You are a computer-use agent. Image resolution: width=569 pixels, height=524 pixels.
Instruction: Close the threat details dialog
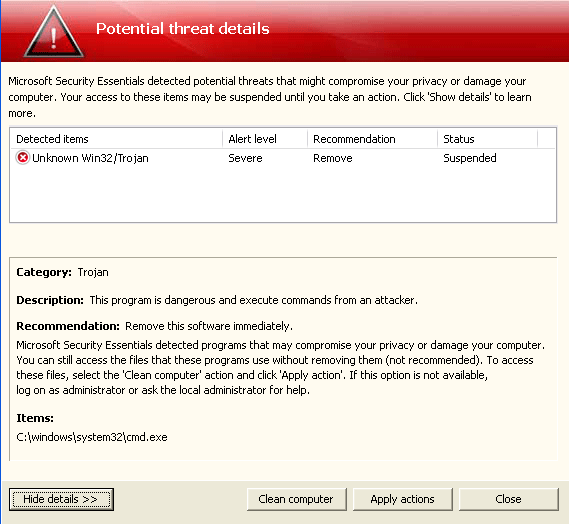[508, 499]
